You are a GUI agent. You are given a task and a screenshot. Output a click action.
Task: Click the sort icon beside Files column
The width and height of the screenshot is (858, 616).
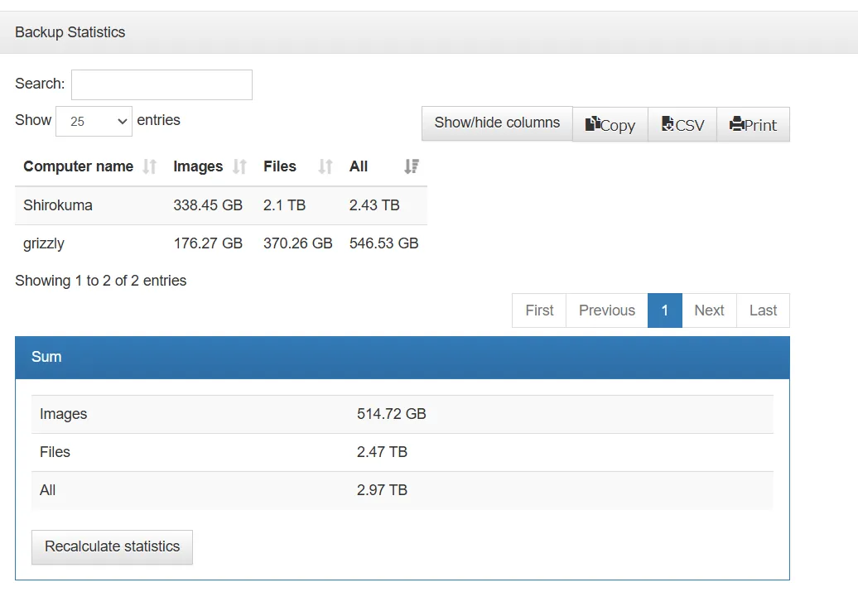click(x=325, y=166)
